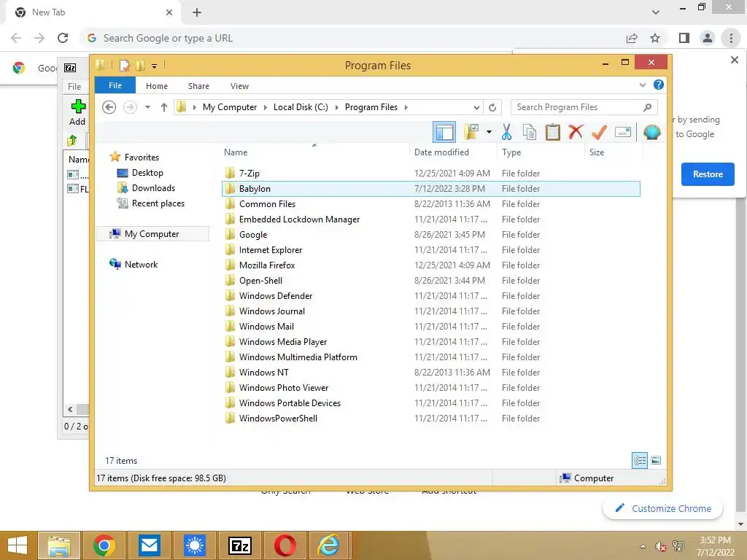747x560 pixels.
Task: Expand the ribbon with the chevron arrow
Action: [643, 85]
